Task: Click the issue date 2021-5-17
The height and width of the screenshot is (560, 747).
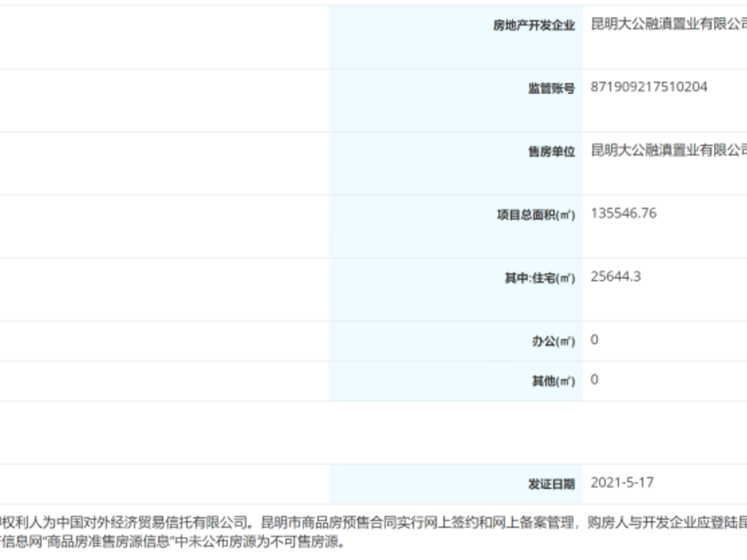Action: point(622,483)
